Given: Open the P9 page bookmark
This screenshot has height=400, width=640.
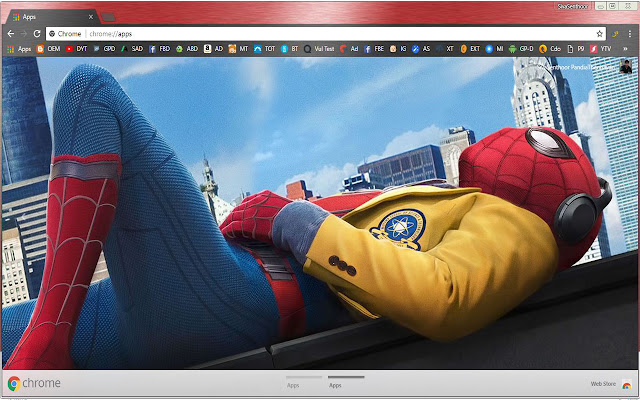Looking at the screenshot, I should coord(576,49).
